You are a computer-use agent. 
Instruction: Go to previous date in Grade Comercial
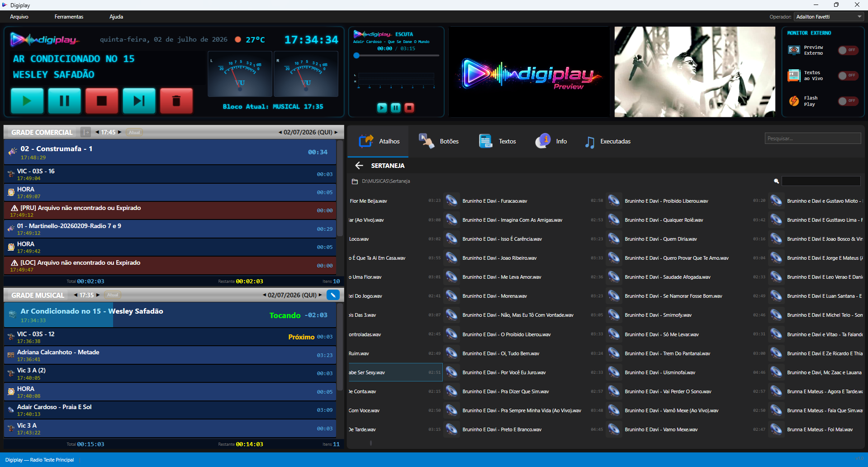point(280,132)
